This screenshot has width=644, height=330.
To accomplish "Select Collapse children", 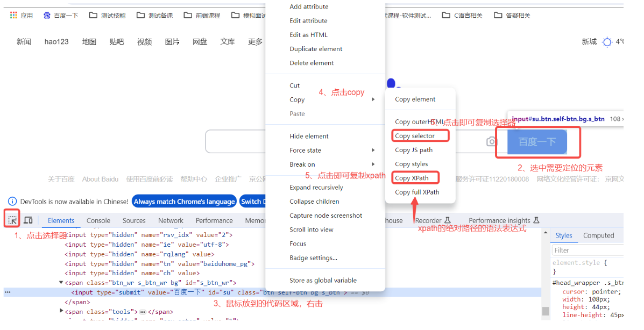I will click(314, 202).
